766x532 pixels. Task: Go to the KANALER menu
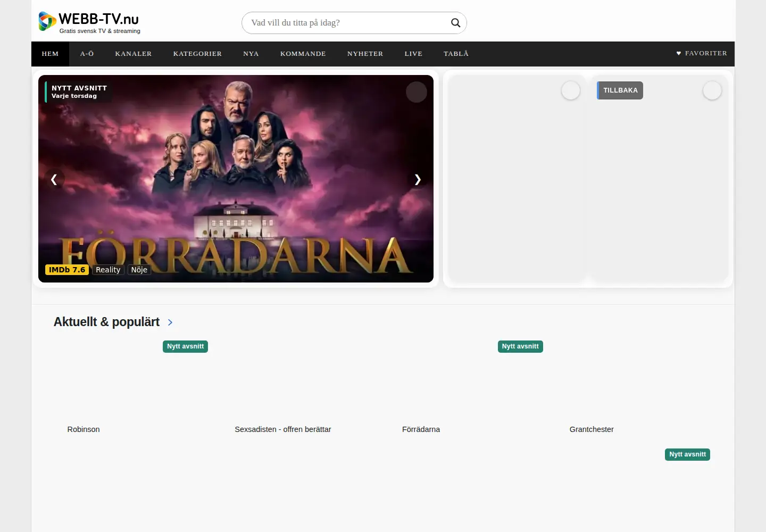(x=134, y=54)
